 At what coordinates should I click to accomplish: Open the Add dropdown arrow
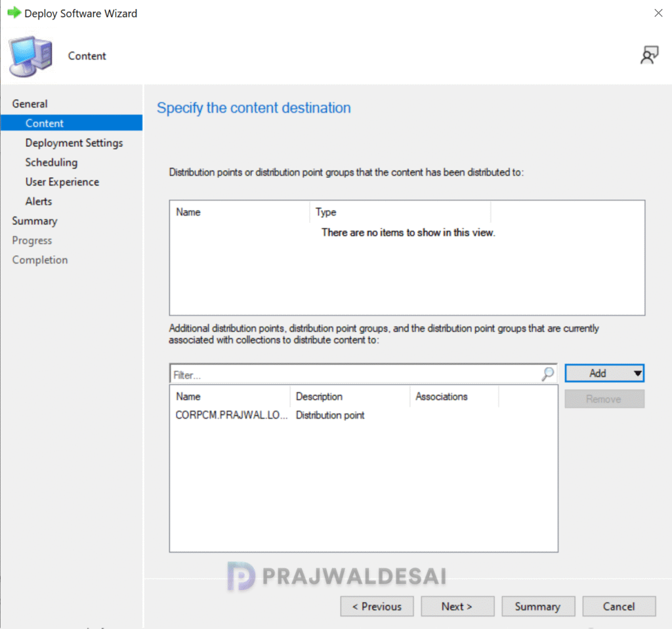point(637,373)
